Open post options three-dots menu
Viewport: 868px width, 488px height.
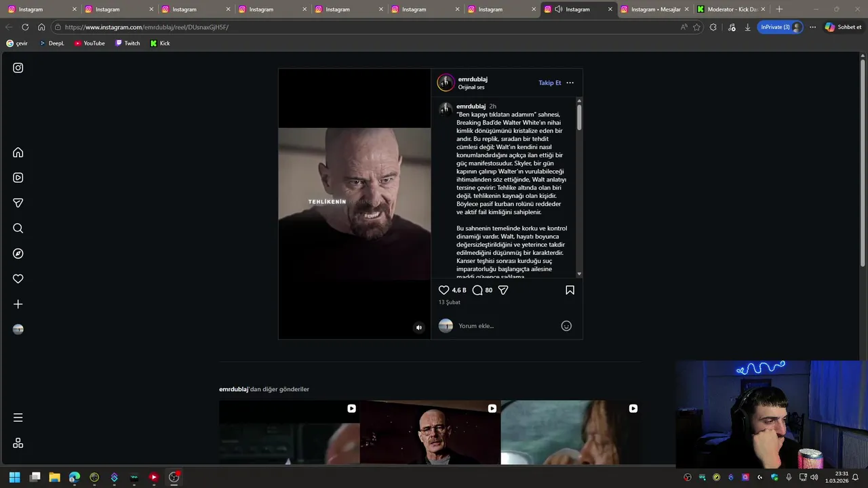(570, 83)
